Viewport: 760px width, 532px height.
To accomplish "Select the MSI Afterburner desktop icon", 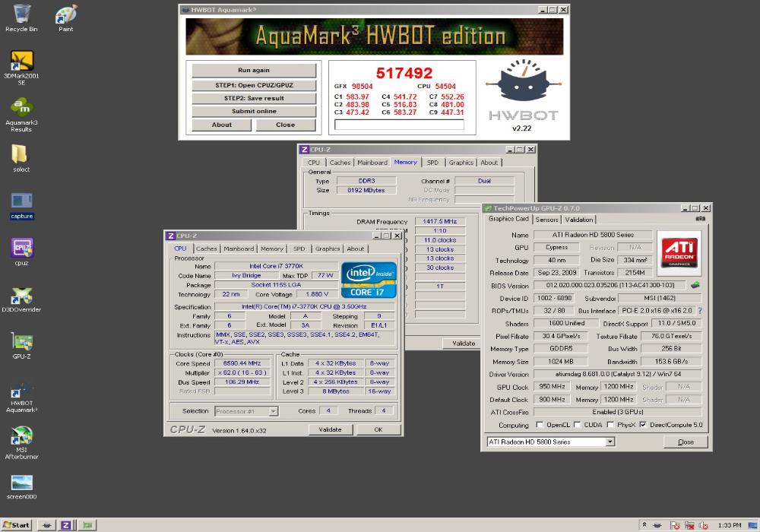I will click(21, 442).
